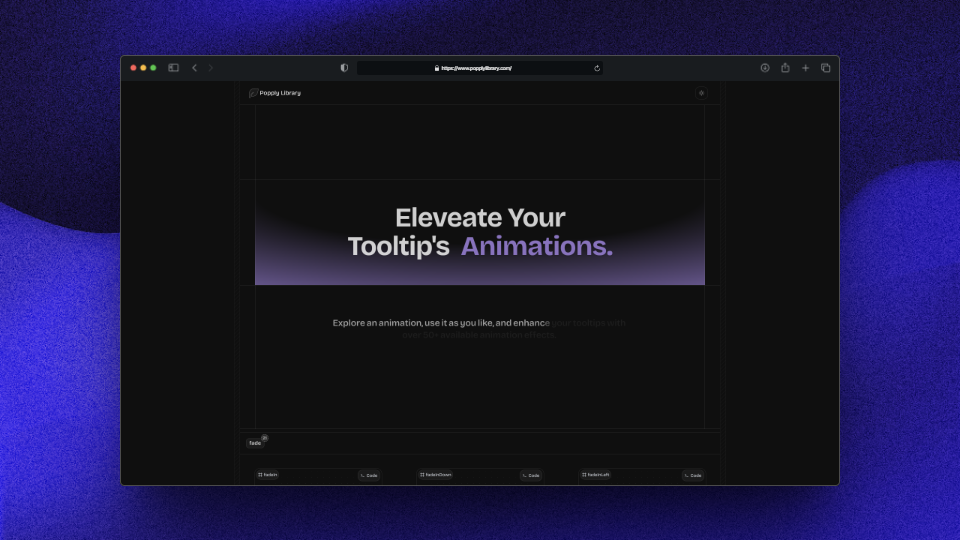Toggle the Safari sidebar icon
This screenshot has height=540, width=960.
pos(173,68)
